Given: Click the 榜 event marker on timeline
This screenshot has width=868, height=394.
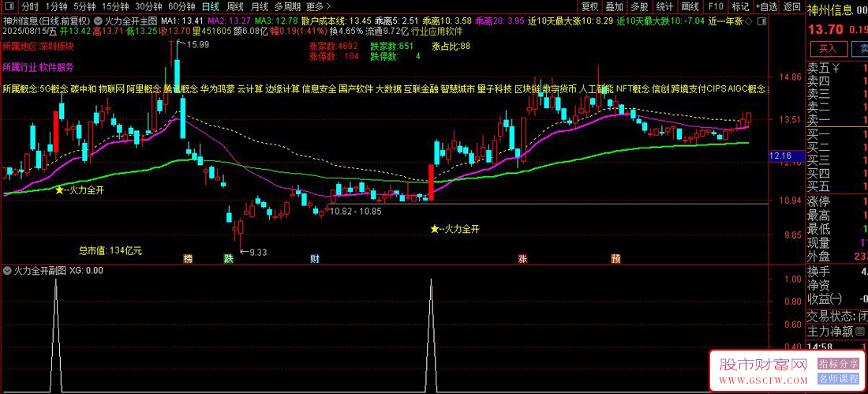Looking at the screenshot, I should (x=189, y=258).
